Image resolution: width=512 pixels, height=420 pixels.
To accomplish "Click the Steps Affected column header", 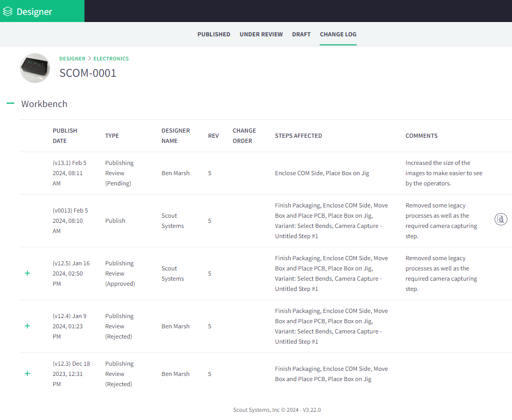I will point(298,136).
